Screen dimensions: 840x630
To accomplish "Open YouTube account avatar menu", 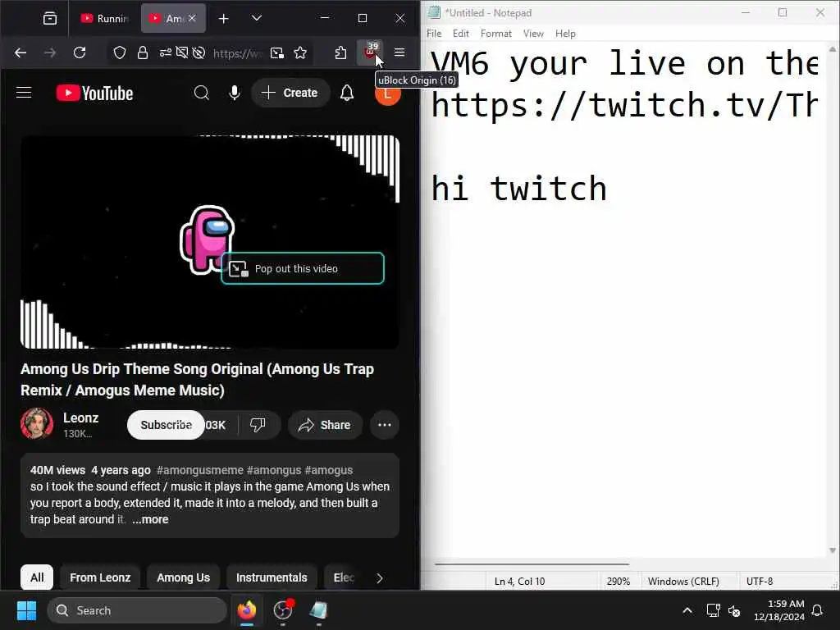I will pyautogui.click(x=387, y=94).
